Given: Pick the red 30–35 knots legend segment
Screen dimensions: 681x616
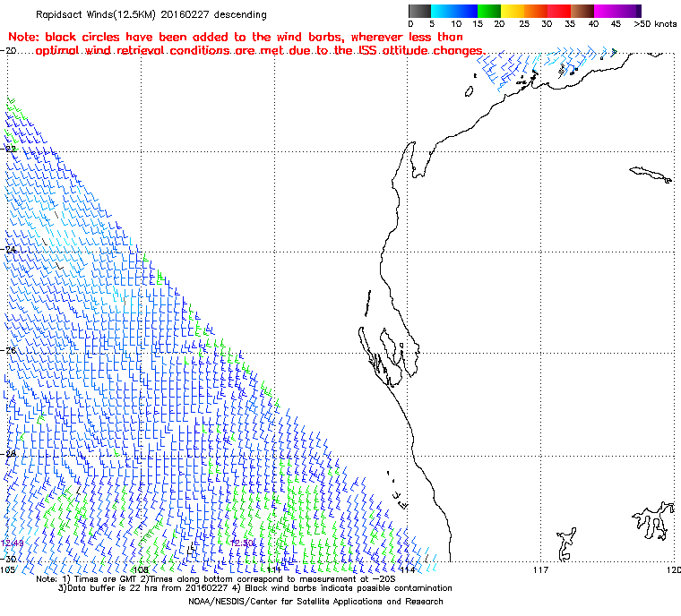Looking at the screenshot, I should pos(559,11).
